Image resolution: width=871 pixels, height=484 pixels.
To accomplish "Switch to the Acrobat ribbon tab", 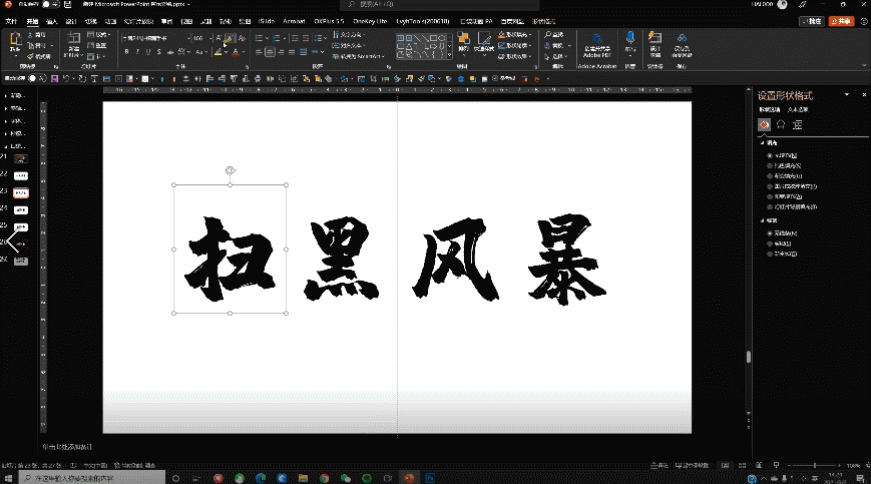I will (x=294, y=21).
